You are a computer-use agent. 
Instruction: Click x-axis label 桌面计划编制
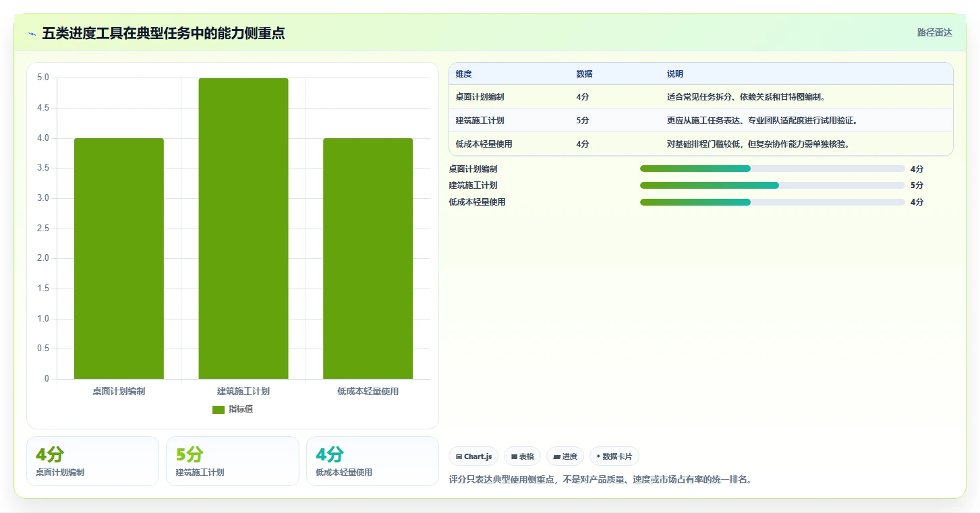click(119, 392)
